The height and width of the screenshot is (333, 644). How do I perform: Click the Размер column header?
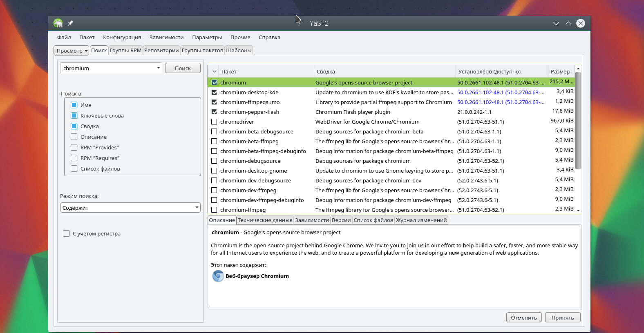click(x=560, y=71)
